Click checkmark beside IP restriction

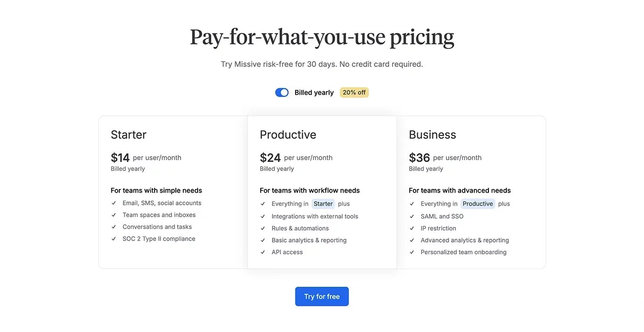[412, 228]
